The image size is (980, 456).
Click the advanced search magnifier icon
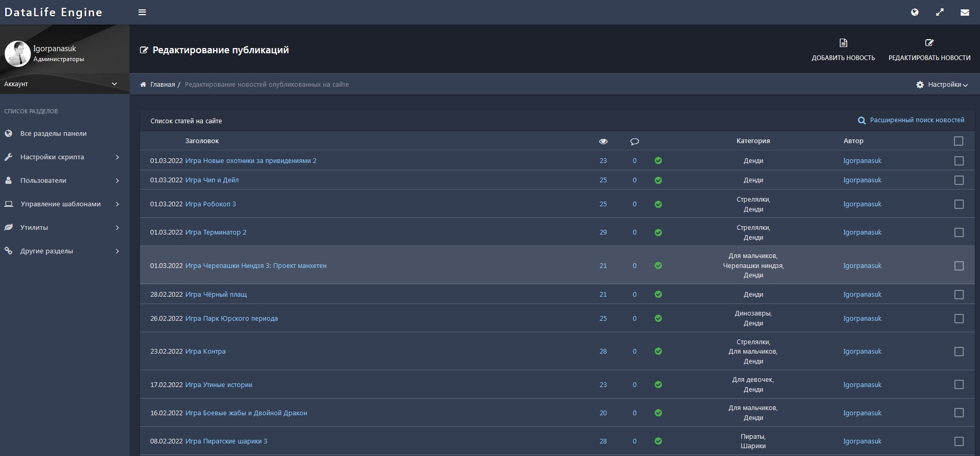(x=862, y=121)
